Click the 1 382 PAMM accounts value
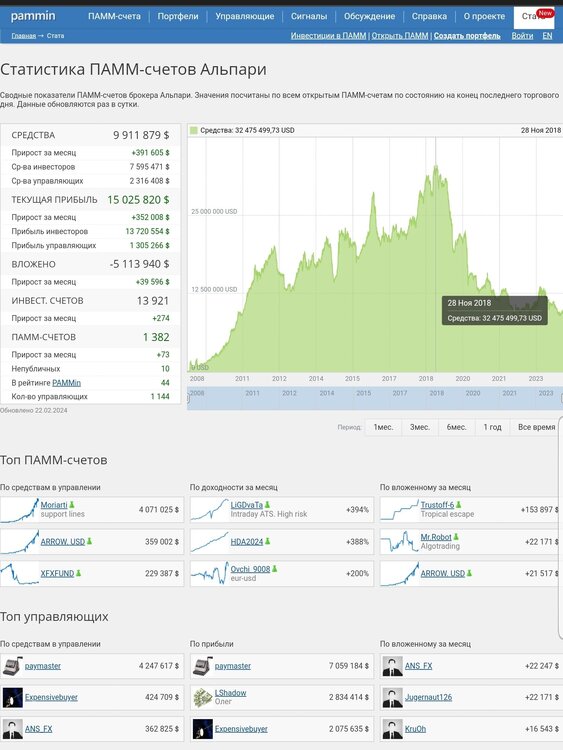Viewport: 563px width, 750px height. (156, 337)
